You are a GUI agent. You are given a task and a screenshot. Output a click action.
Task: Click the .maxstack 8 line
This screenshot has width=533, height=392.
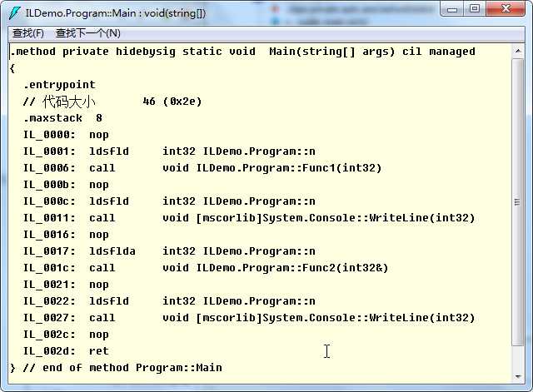(x=62, y=118)
